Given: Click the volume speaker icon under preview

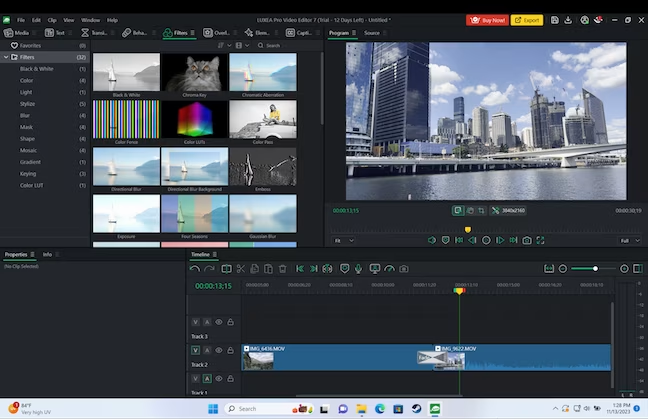Looking at the screenshot, I should pyautogui.click(x=432, y=240).
